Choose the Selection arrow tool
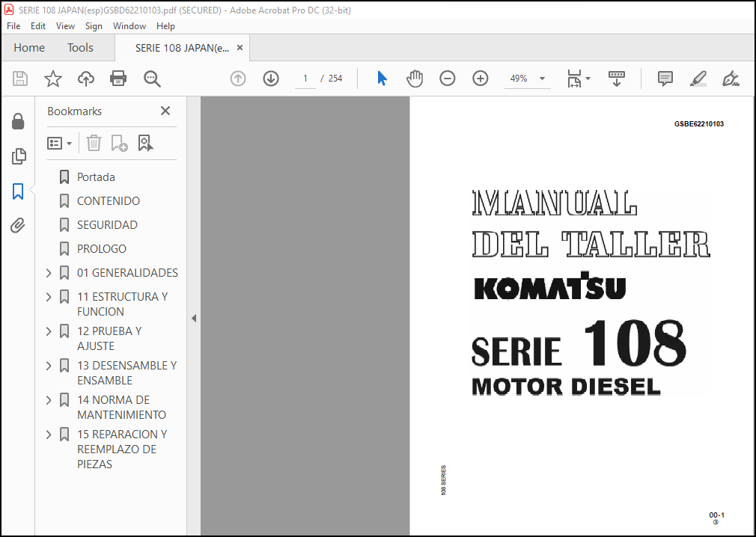Viewport: 756px width, 537px height. [x=382, y=79]
